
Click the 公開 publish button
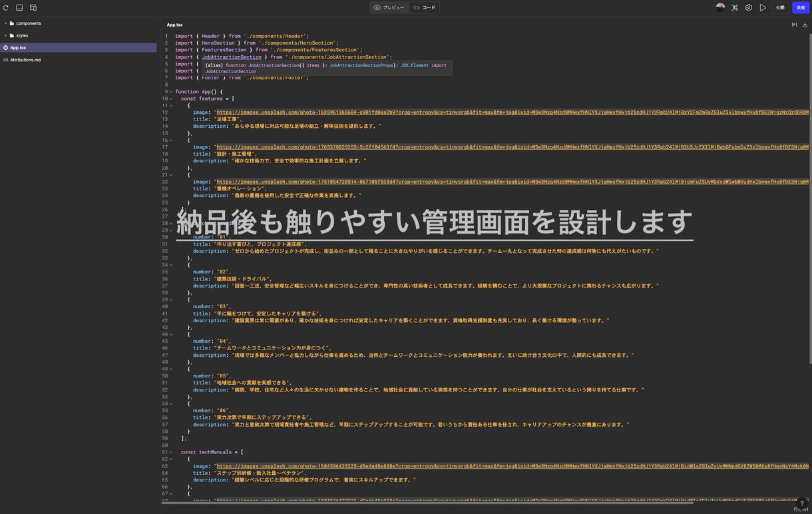(x=780, y=7)
